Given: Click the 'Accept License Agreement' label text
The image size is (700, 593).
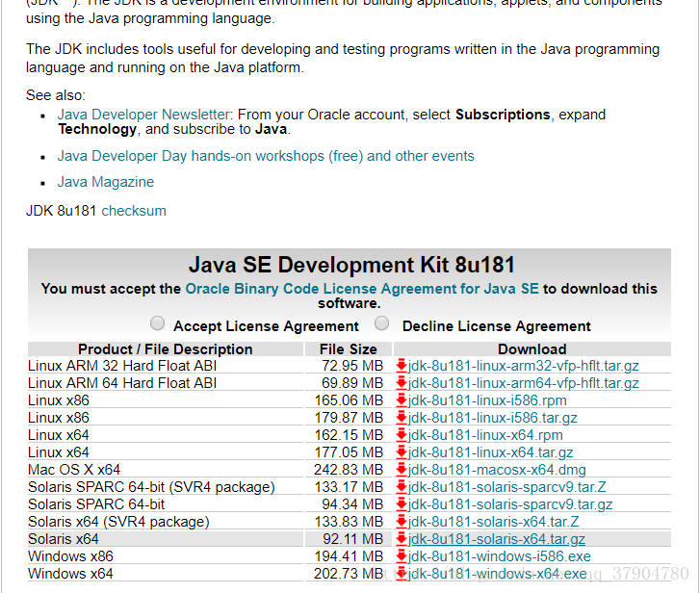Looking at the screenshot, I should [x=266, y=326].
